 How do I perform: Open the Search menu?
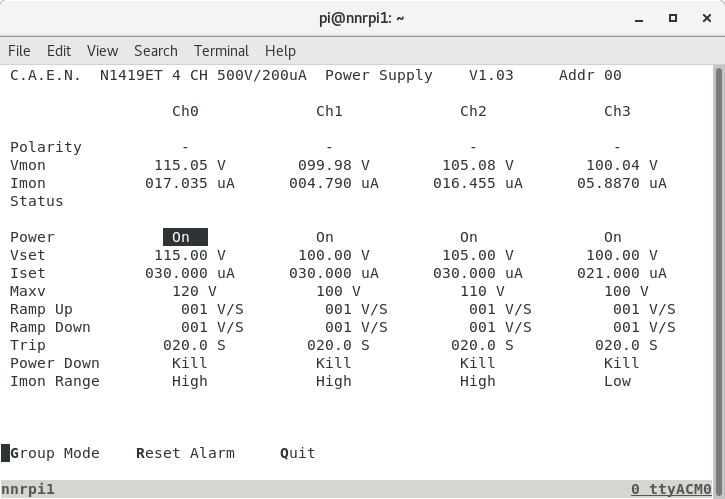[x=155, y=51]
